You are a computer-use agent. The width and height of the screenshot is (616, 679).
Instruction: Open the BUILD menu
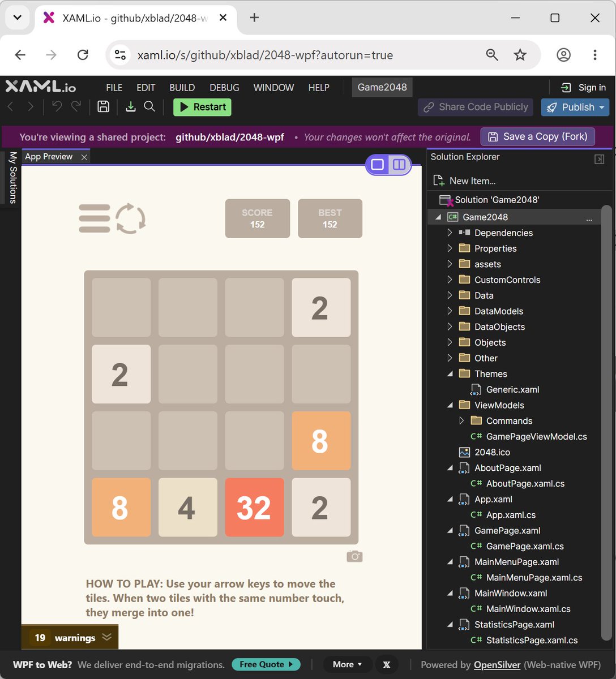pos(182,88)
